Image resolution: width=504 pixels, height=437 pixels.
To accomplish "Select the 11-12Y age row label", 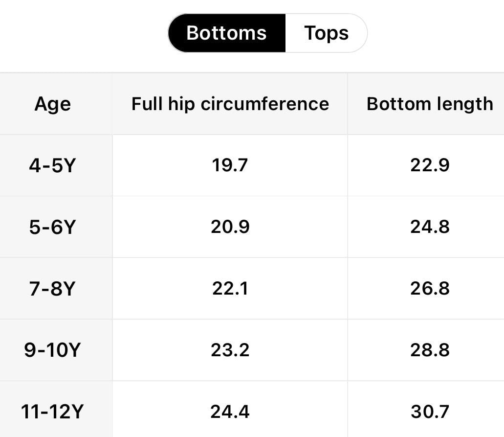I will [52, 412].
